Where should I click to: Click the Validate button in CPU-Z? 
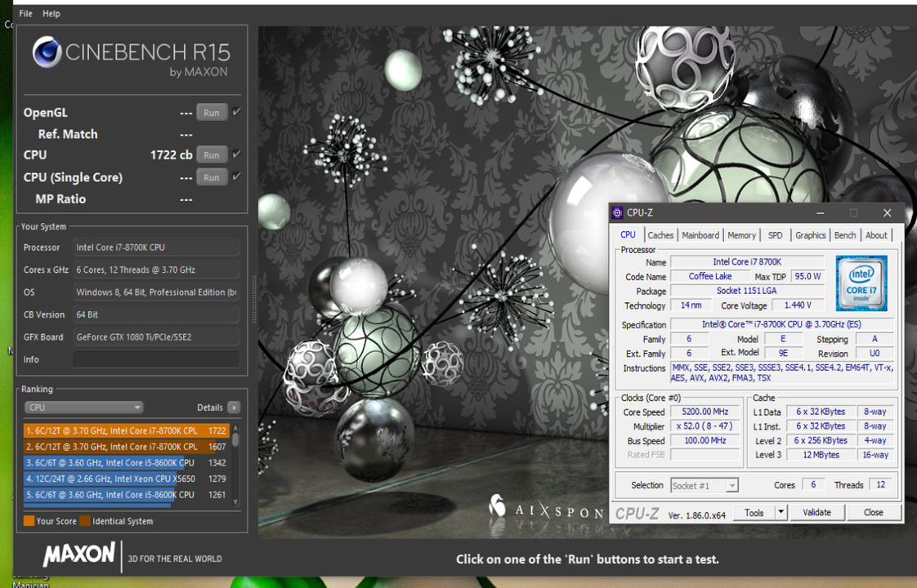coord(816,513)
